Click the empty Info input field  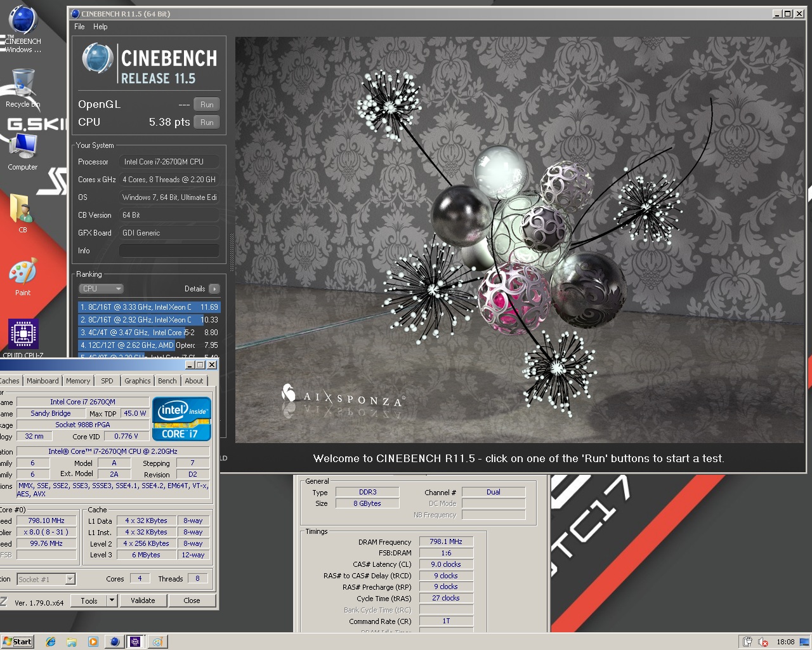(169, 251)
